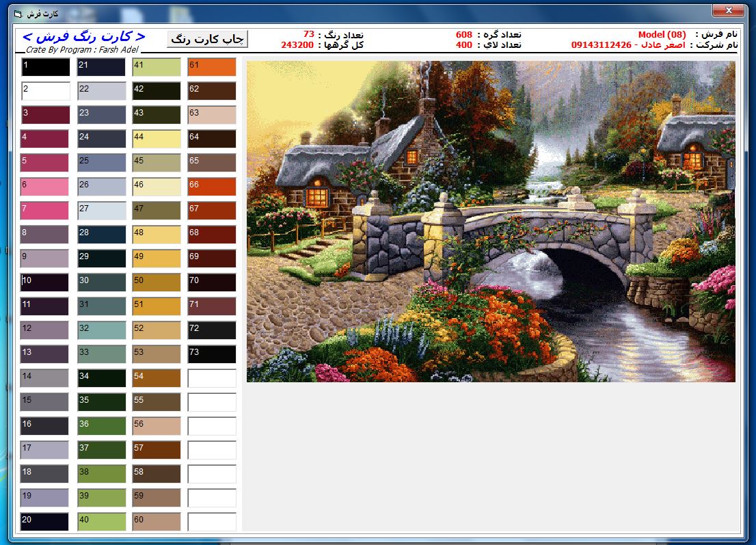Select golden swatch number 49
756x545 pixels.
pyautogui.click(x=157, y=258)
